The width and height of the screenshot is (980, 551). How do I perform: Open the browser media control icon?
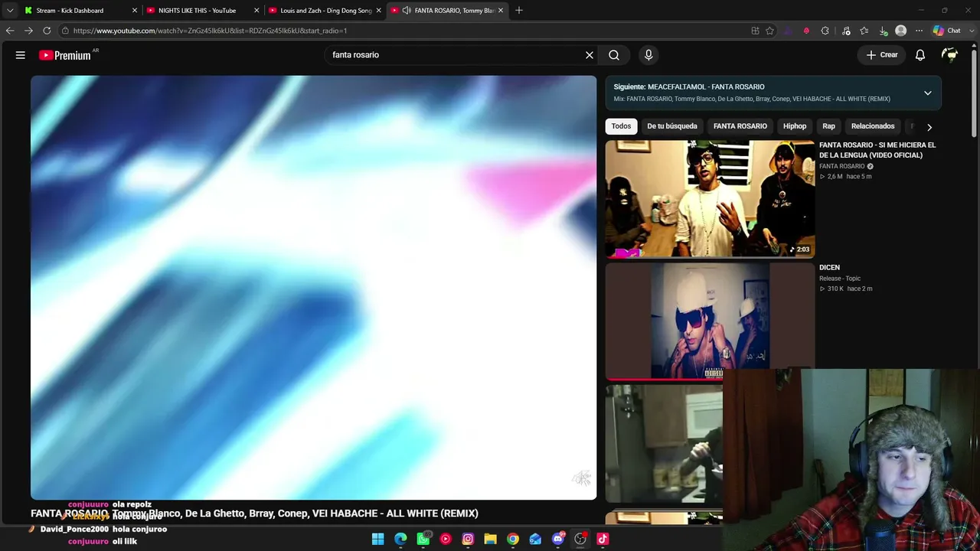[846, 31]
